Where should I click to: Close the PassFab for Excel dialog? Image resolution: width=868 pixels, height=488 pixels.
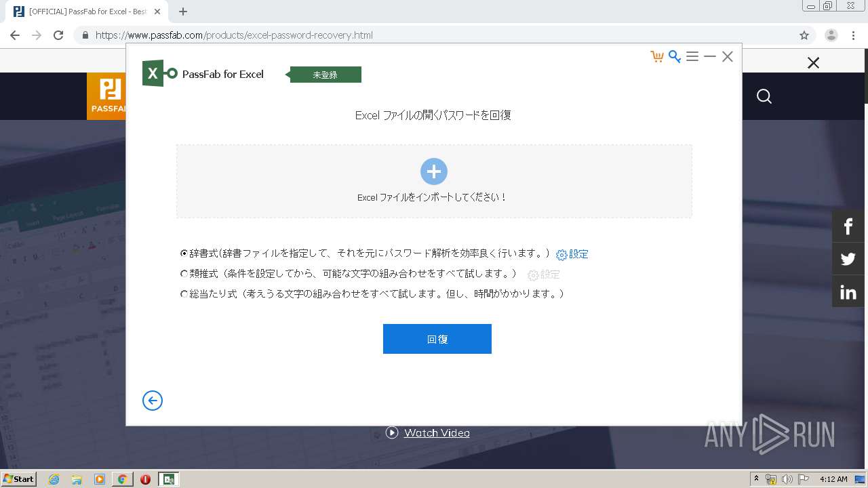pyautogui.click(x=728, y=57)
